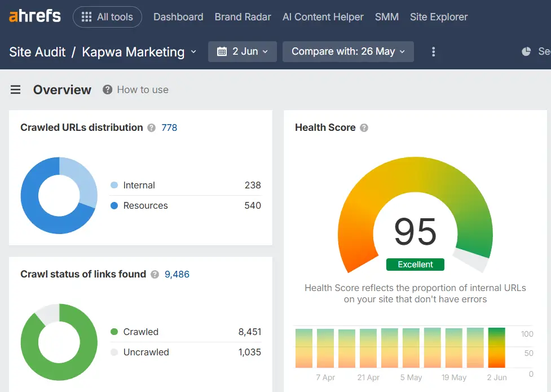Click the Resources legend label
This screenshot has height=392, width=551.
[146, 205]
